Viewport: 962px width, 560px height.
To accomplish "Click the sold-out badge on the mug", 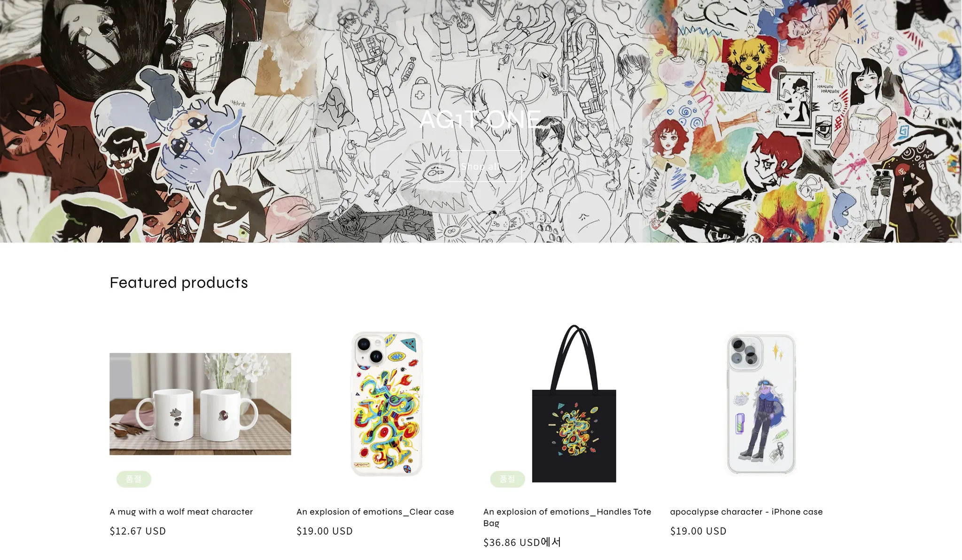I will (134, 479).
